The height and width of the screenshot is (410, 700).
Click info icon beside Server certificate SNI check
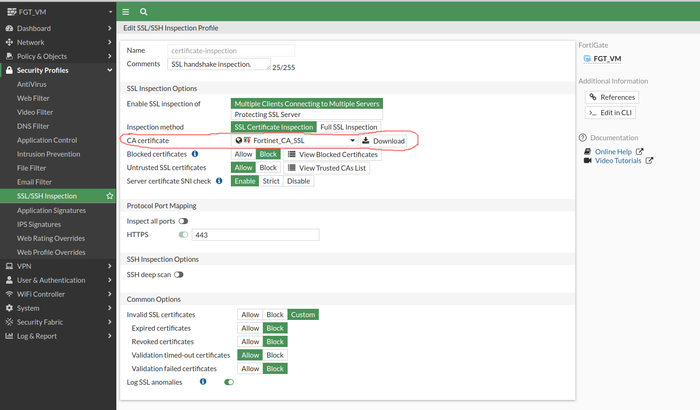pyautogui.click(x=219, y=181)
